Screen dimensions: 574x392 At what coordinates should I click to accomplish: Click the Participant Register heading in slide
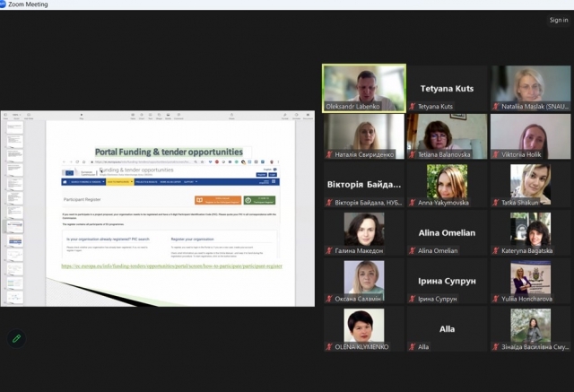[82, 199]
